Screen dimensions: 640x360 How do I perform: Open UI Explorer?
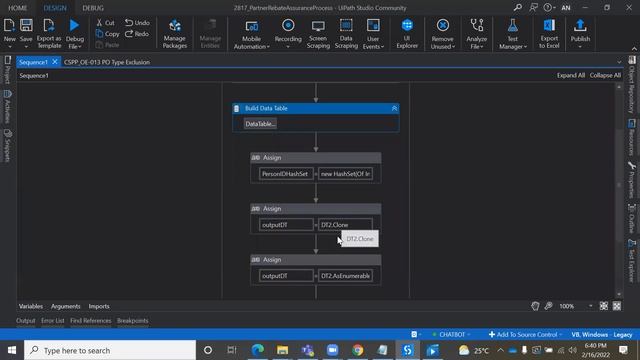pos(407,33)
